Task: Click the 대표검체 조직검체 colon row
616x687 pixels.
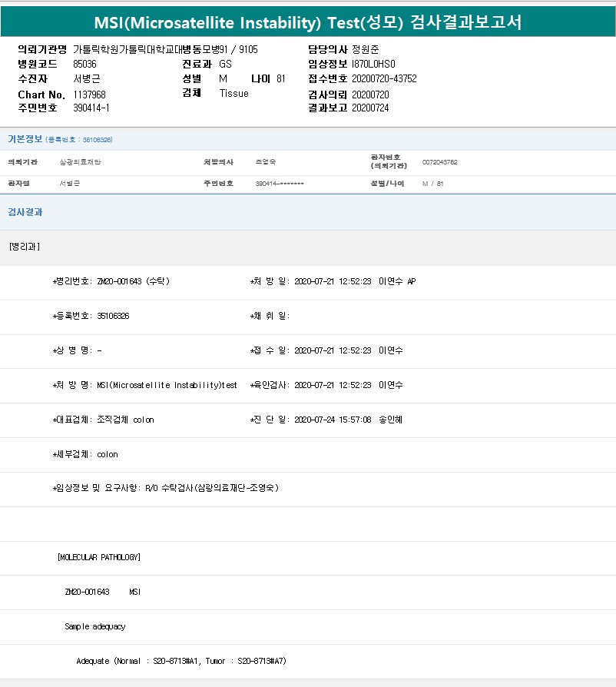Action: point(104,420)
